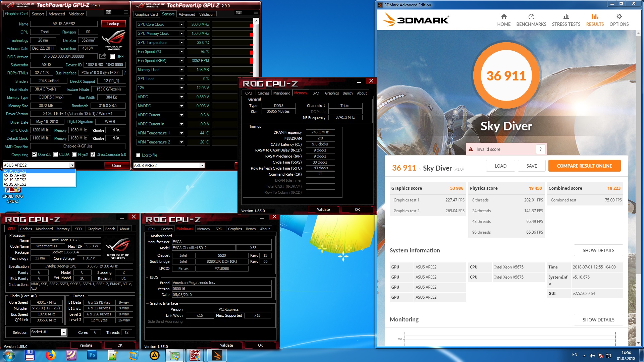Screen dimensions: 644x362
Task: Switch to 3DMark taskbar button
Action: [x=217, y=355]
